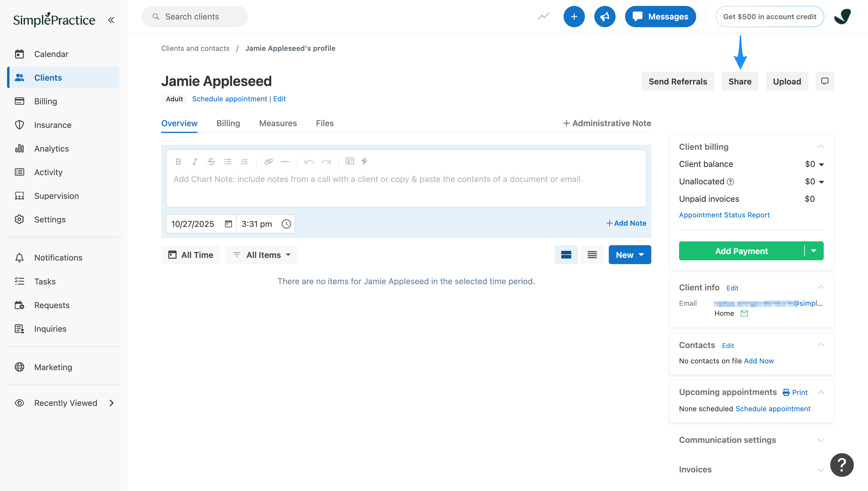Insert a link in the chart note
The image size is (868, 491).
(268, 162)
